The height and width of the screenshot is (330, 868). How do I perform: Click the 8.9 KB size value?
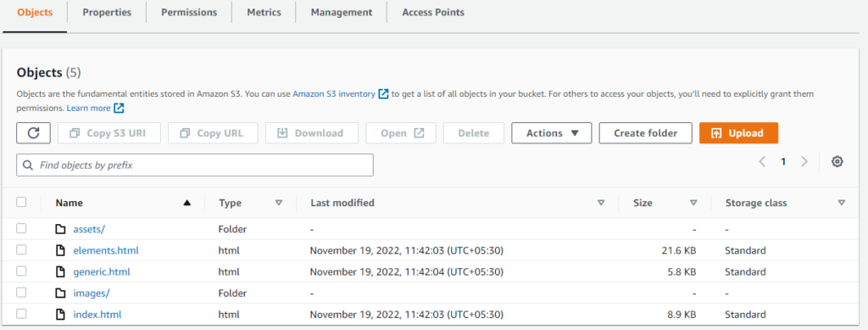click(682, 315)
